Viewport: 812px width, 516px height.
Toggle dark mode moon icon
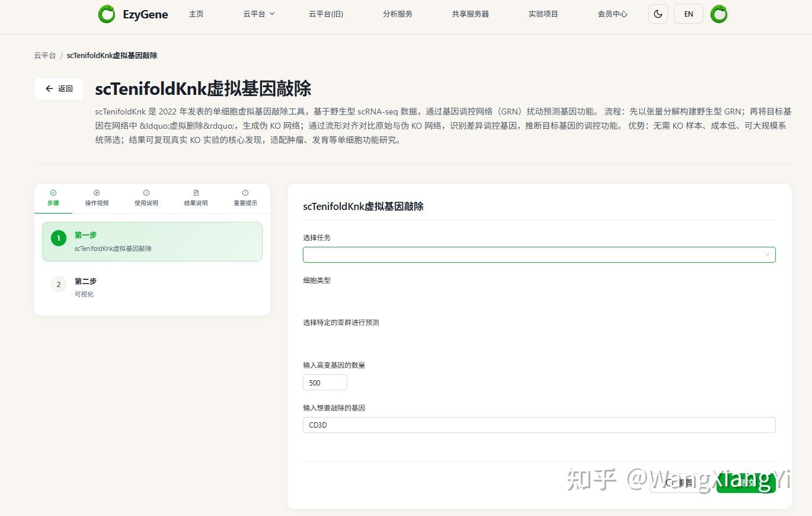pyautogui.click(x=658, y=14)
